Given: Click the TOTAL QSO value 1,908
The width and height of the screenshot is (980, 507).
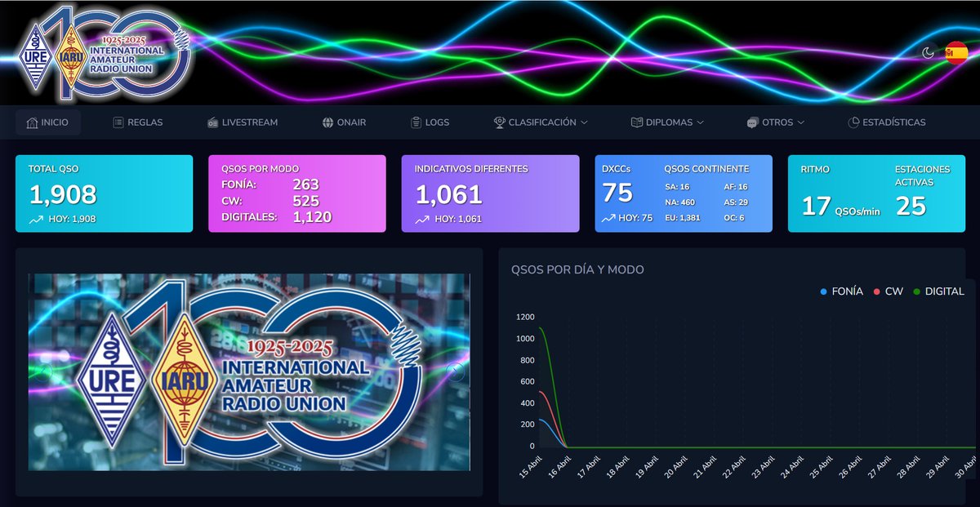Looking at the screenshot, I should coord(63,194).
